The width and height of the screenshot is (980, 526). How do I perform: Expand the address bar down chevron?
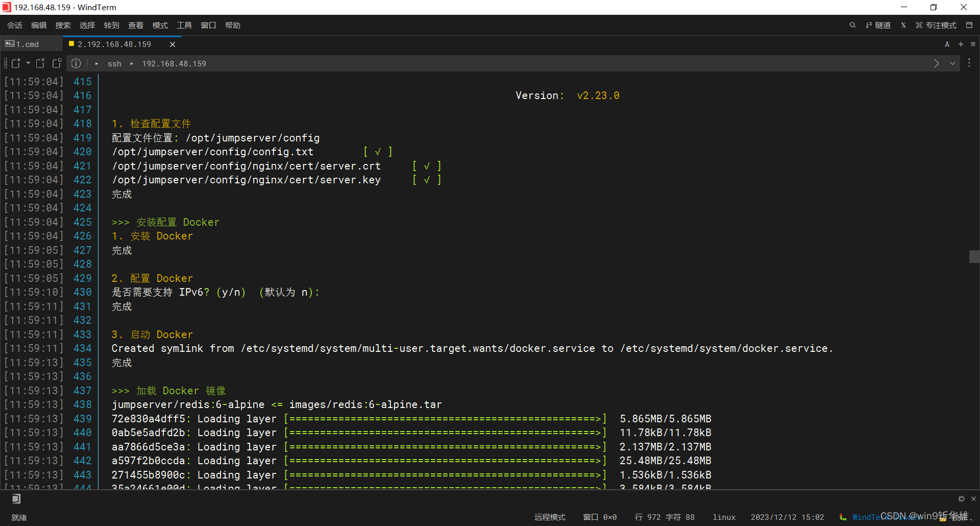pos(952,63)
